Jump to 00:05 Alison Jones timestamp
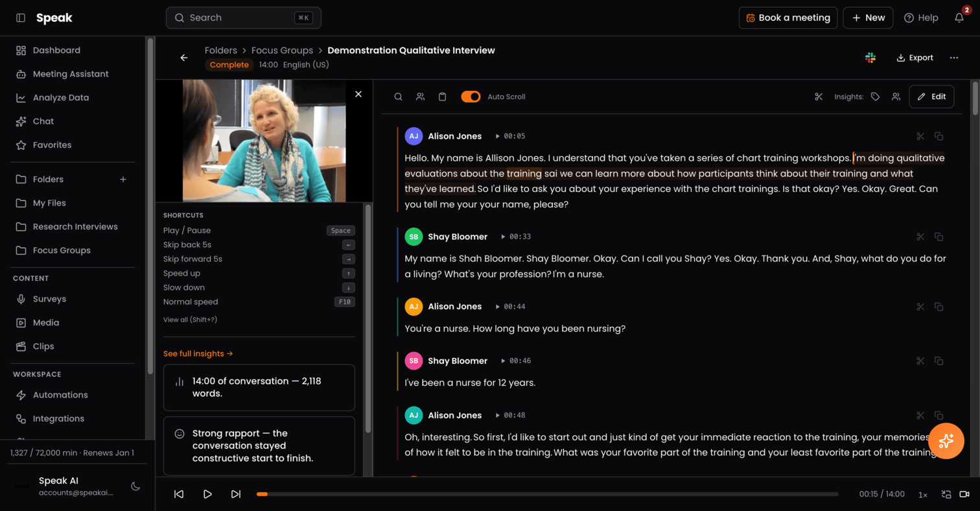Image resolution: width=980 pixels, height=511 pixels. (x=511, y=136)
